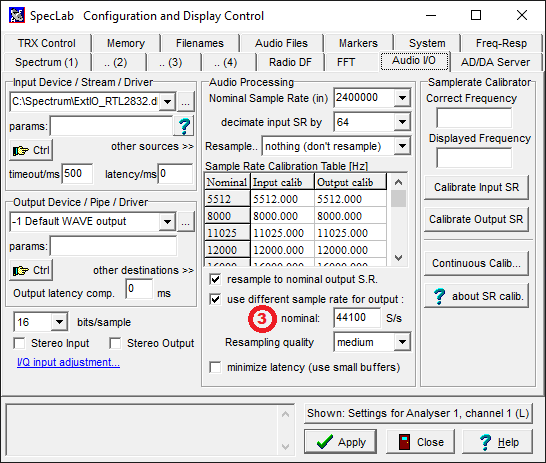Image resolution: width=546 pixels, height=463 pixels.
Task: Close the configuration dialog
Action: (x=420, y=442)
